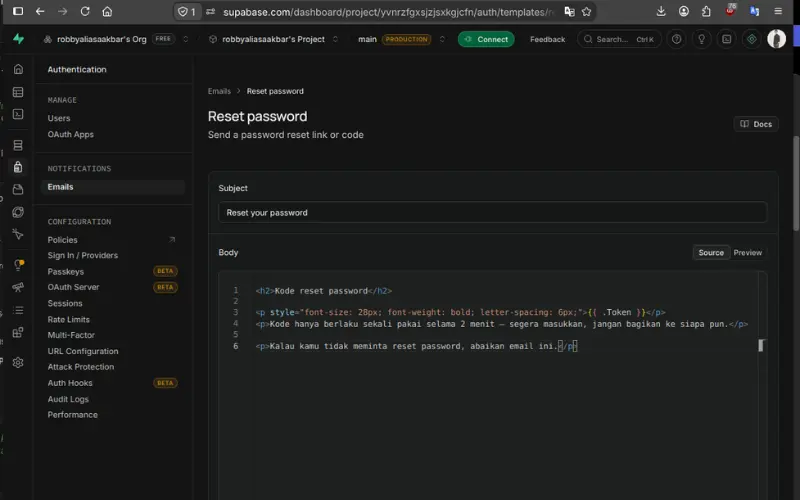Open the inline SQL editor header icon
Viewport: 800px width, 500px height.
pyautogui.click(x=727, y=39)
